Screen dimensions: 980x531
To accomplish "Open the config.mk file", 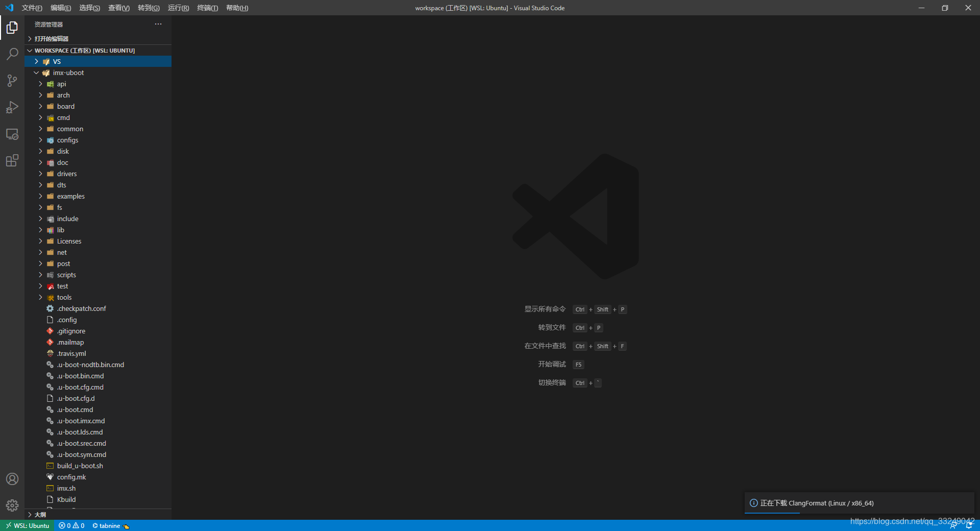I will click(98, 477).
